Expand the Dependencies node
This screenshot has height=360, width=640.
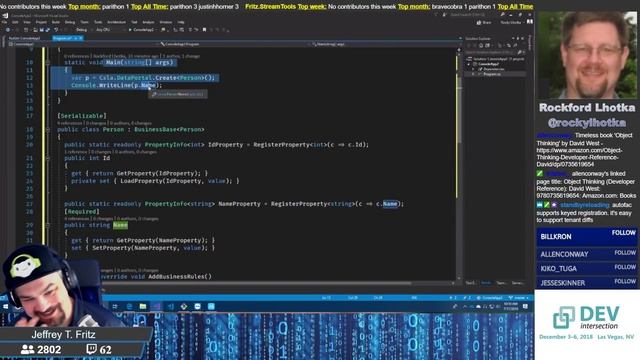tap(473, 69)
